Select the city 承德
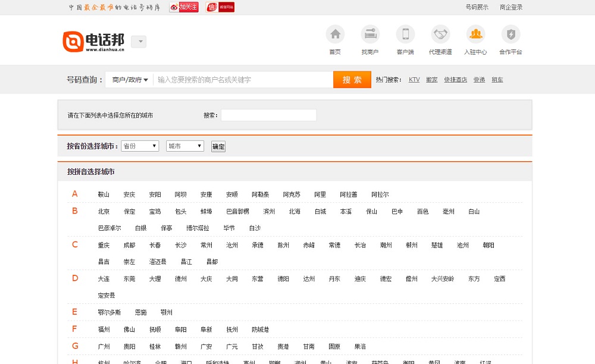The height and width of the screenshot is (364, 595). 258,245
